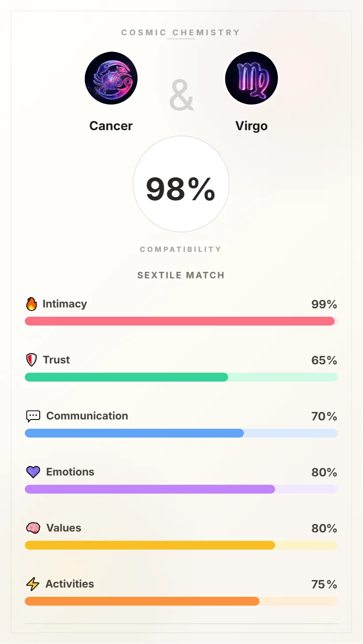Click the fire icon next to Intimacy
This screenshot has height=644, width=363.
pos(31,303)
